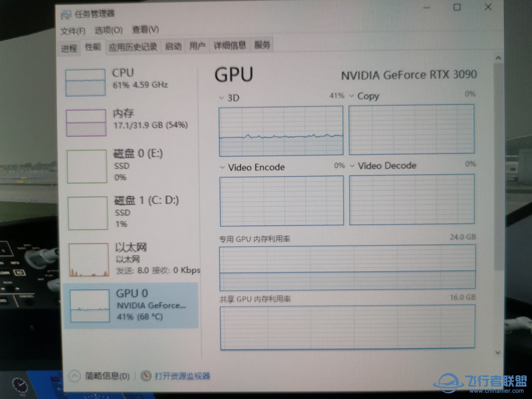The height and width of the screenshot is (399, 532).
Task: Click the NVIDIA GeForce RTX 3090 title
Action: [x=409, y=75]
